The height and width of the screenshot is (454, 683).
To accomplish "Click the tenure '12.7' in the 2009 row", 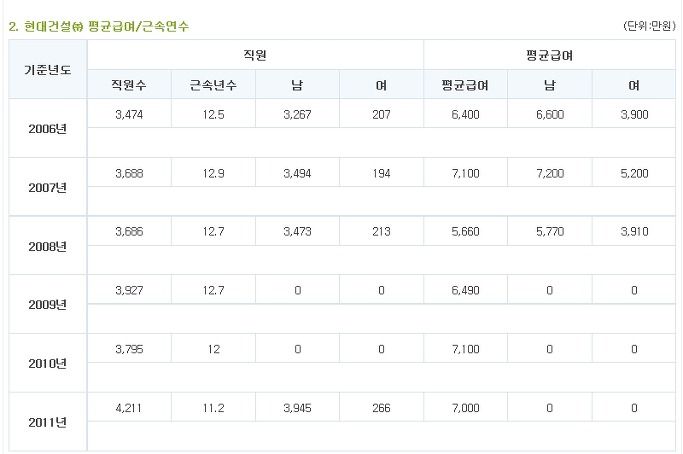I will click(x=213, y=290).
